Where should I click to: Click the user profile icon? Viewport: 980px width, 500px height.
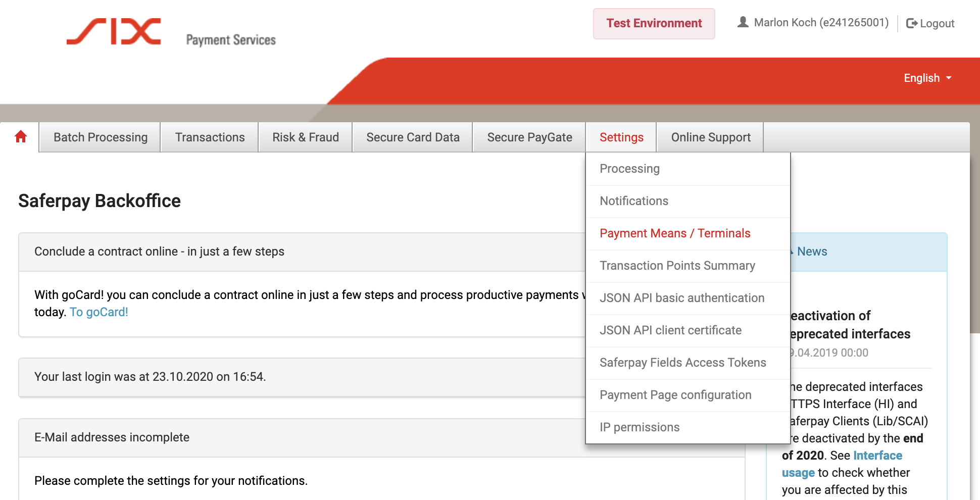point(743,22)
